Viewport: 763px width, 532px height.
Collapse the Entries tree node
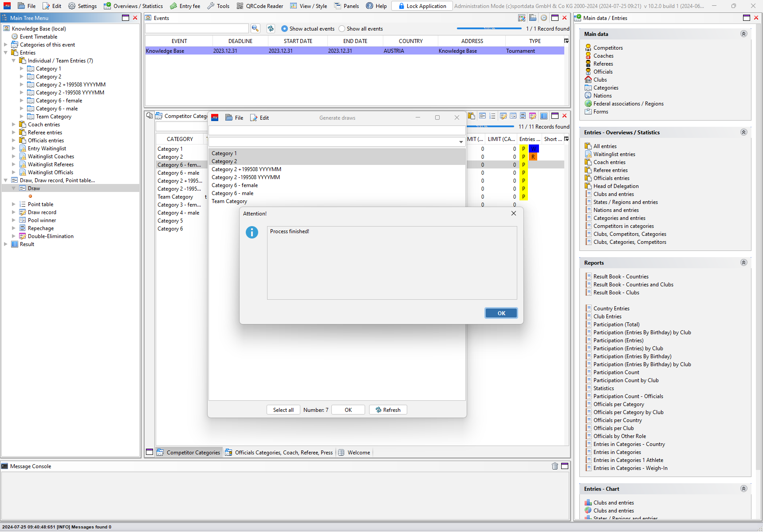[6, 53]
